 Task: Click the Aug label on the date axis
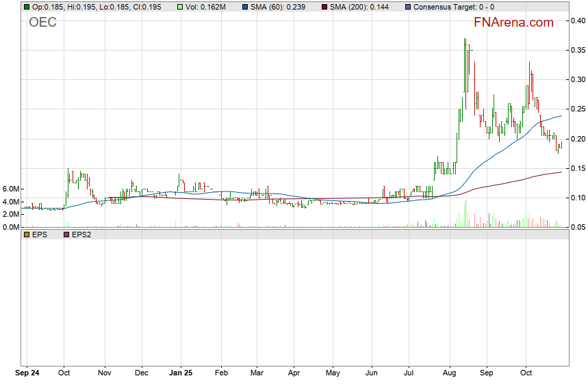pyautogui.click(x=450, y=374)
